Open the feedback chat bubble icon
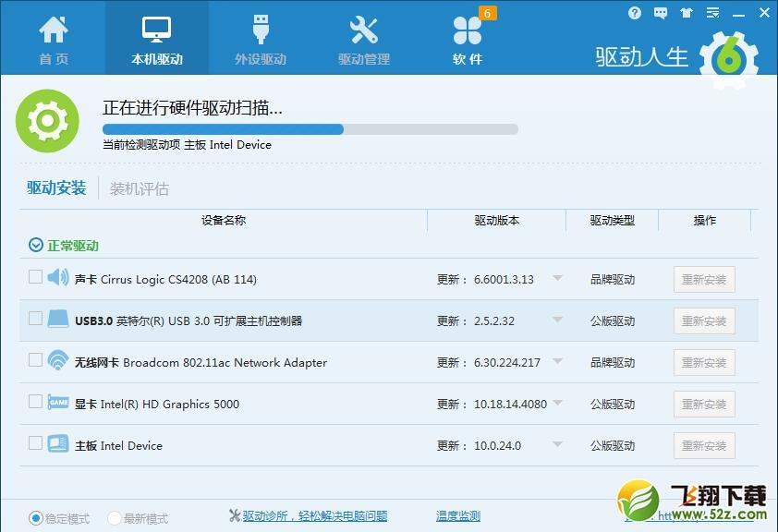The height and width of the screenshot is (532, 778). click(661, 13)
